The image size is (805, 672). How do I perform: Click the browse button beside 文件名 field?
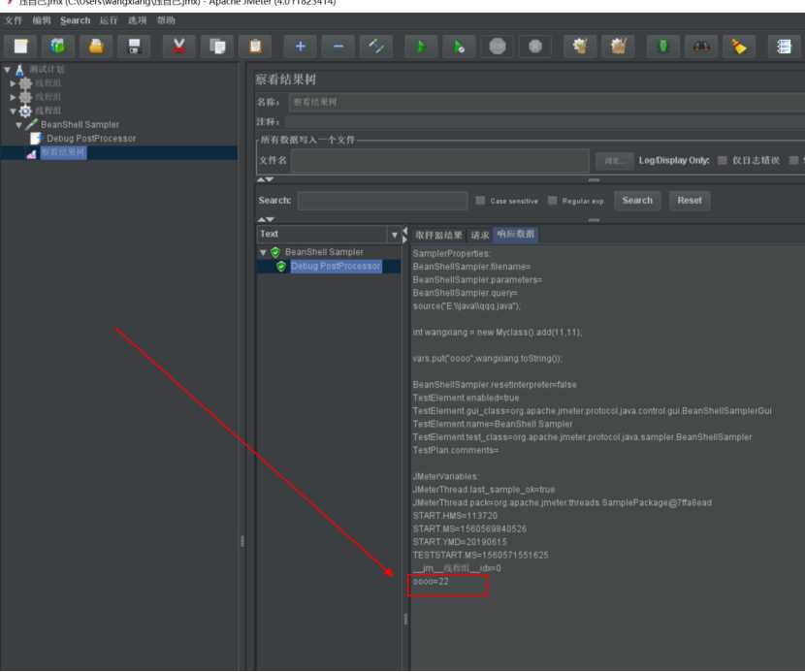[615, 161]
